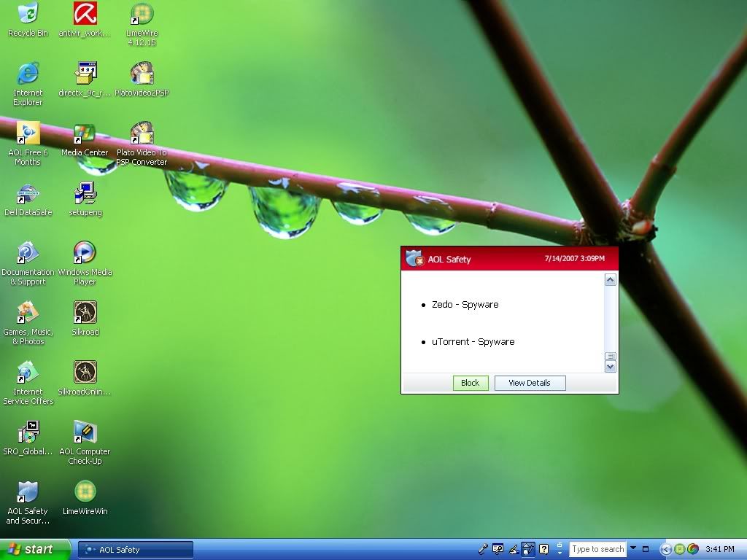This screenshot has height=560, width=747.
Task: Click the AOL Safety shield icon in popup
Action: click(x=414, y=259)
